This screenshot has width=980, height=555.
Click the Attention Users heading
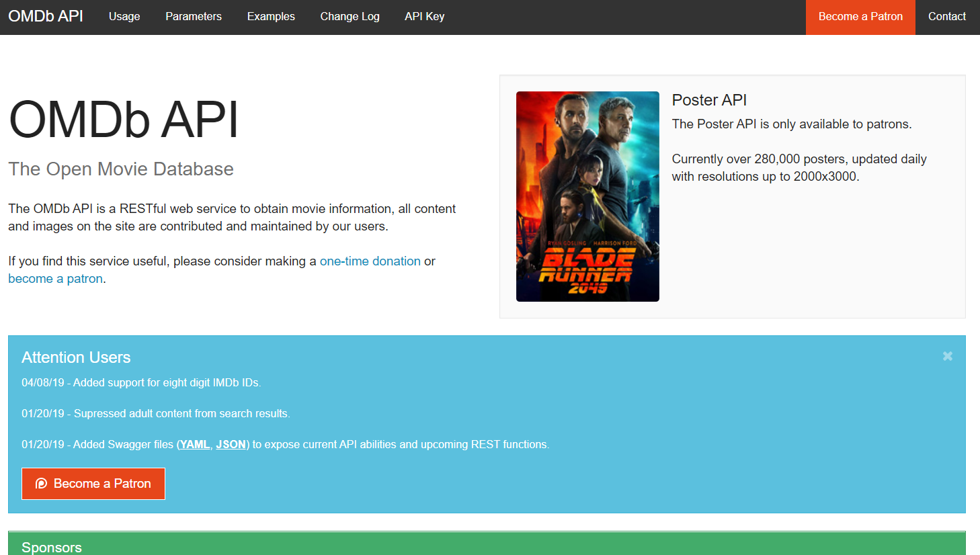76,357
